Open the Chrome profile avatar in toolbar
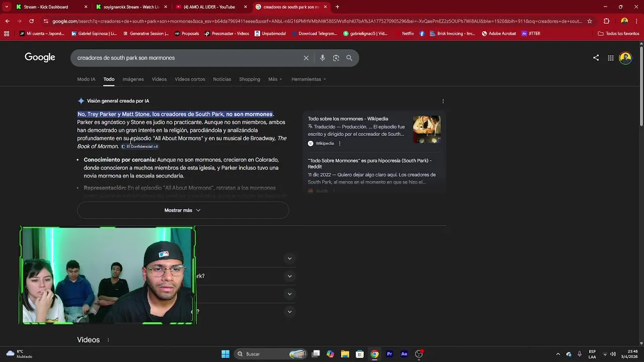 coord(624,21)
